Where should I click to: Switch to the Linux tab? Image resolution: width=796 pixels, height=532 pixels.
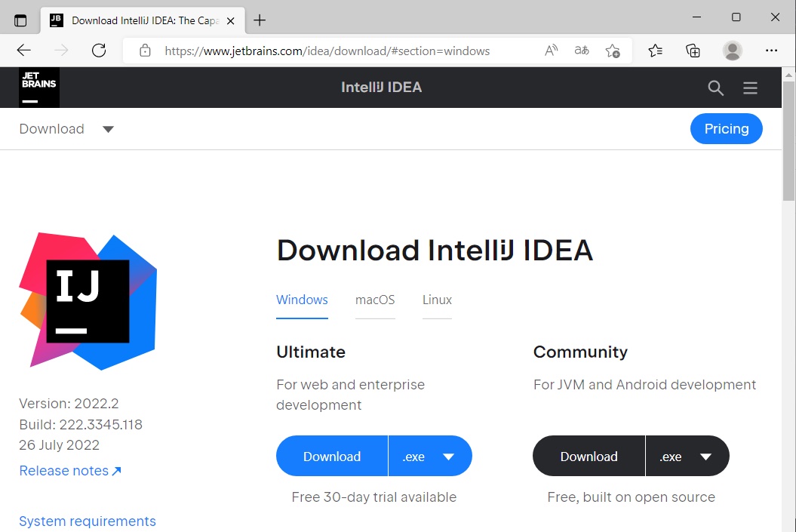437,300
